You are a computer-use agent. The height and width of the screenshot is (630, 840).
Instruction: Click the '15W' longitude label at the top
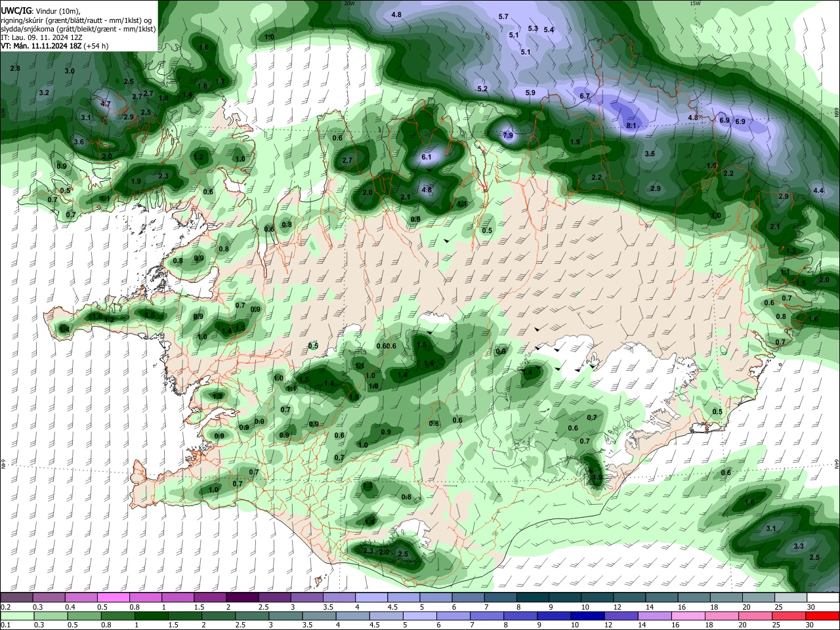tap(695, 3)
